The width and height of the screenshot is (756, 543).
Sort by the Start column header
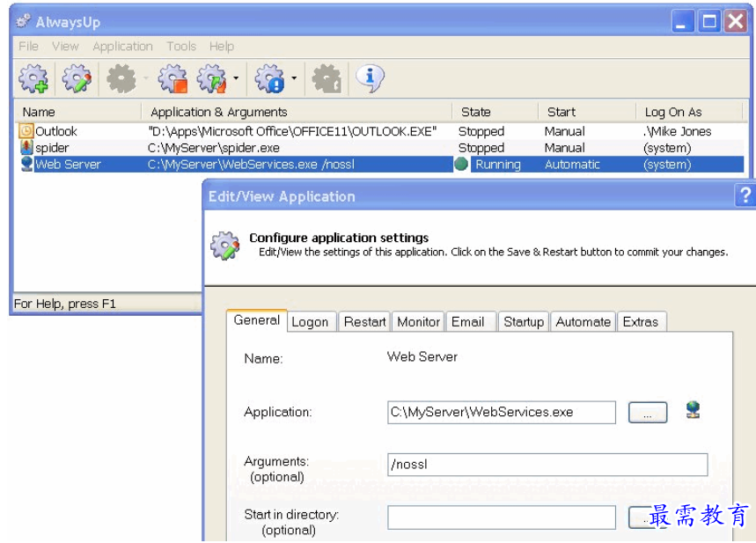(x=587, y=112)
